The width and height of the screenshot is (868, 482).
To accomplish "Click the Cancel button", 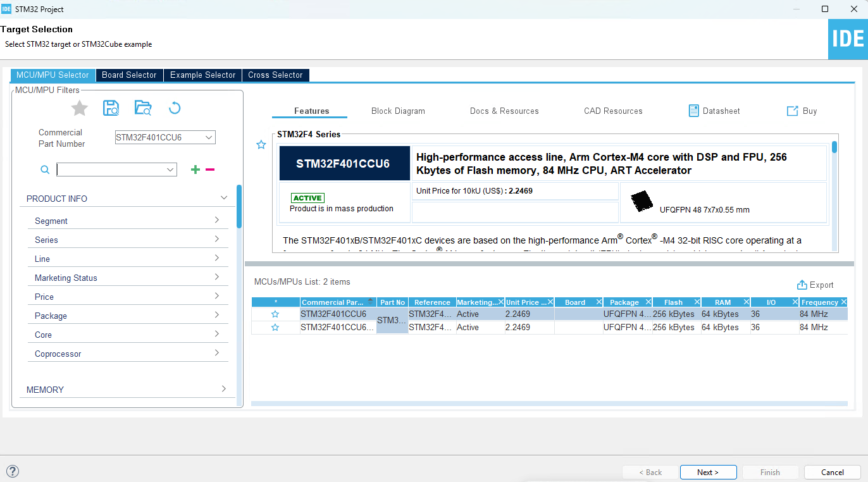I will (x=832, y=473).
